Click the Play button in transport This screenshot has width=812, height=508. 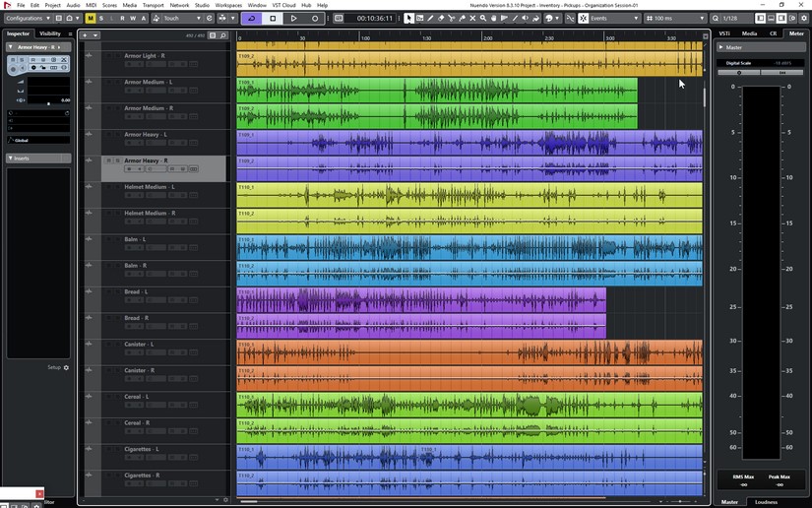(x=293, y=18)
